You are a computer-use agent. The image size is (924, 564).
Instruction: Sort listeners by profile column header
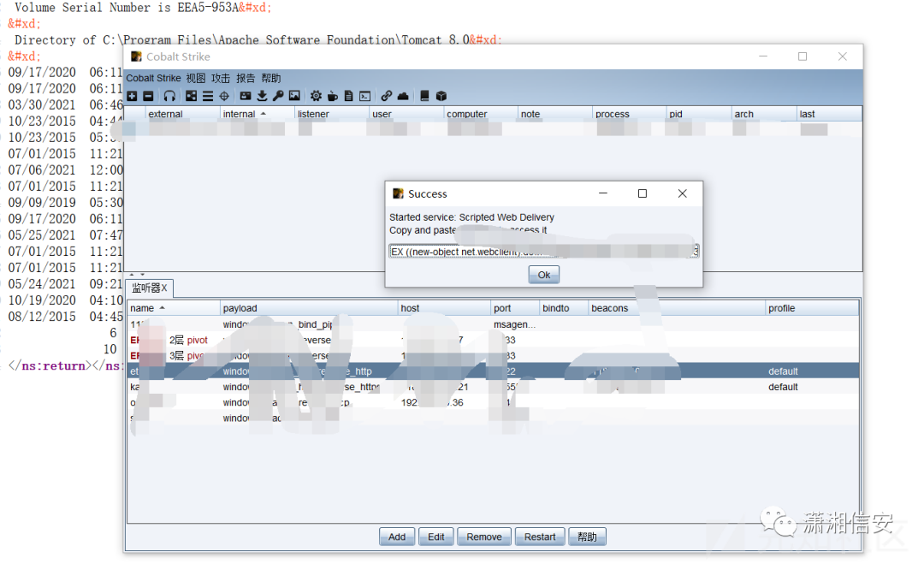[812, 308]
